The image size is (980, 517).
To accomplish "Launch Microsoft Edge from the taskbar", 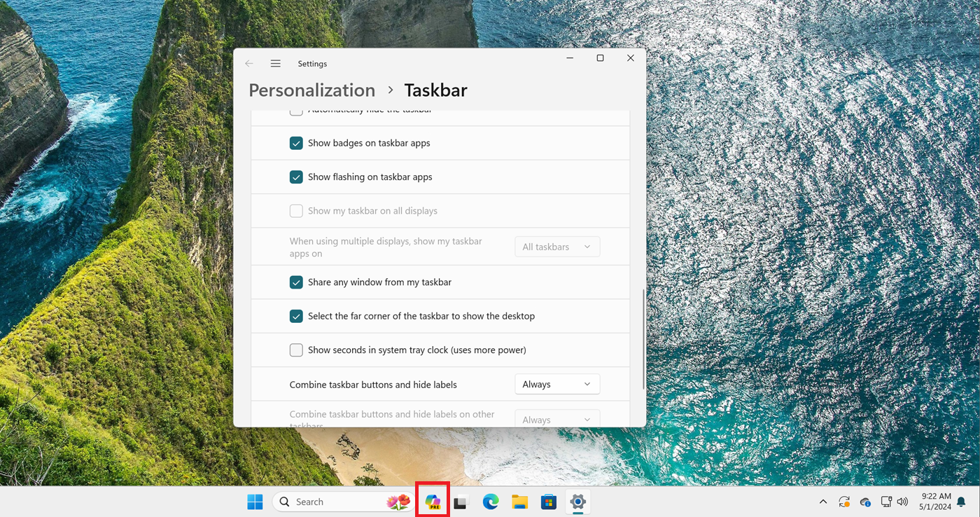I will [x=490, y=502].
